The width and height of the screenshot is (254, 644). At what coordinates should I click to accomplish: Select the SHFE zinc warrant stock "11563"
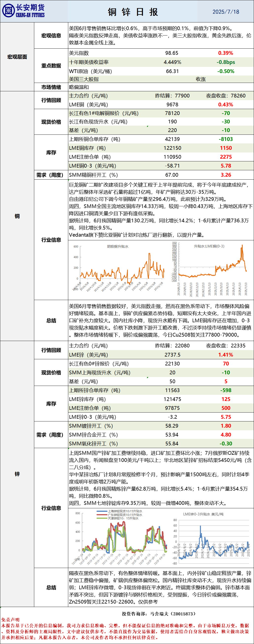(x=172, y=390)
